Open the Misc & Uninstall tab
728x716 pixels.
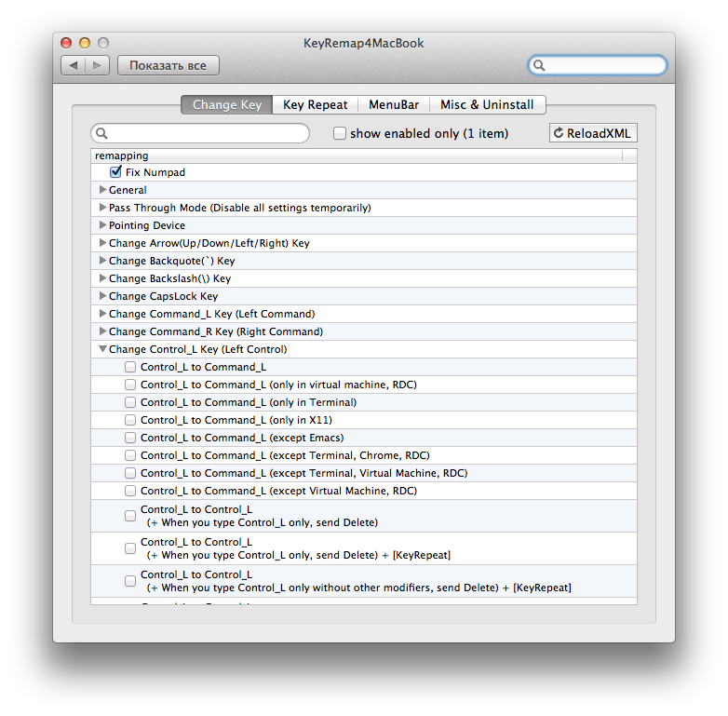point(487,105)
